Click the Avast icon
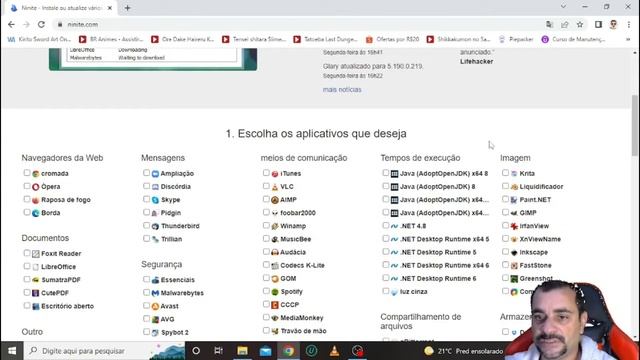 (x=156, y=306)
